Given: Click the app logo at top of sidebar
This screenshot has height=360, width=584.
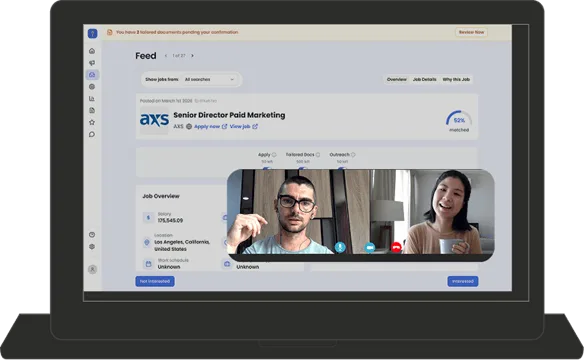Looking at the screenshot, I should [x=92, y=34].
